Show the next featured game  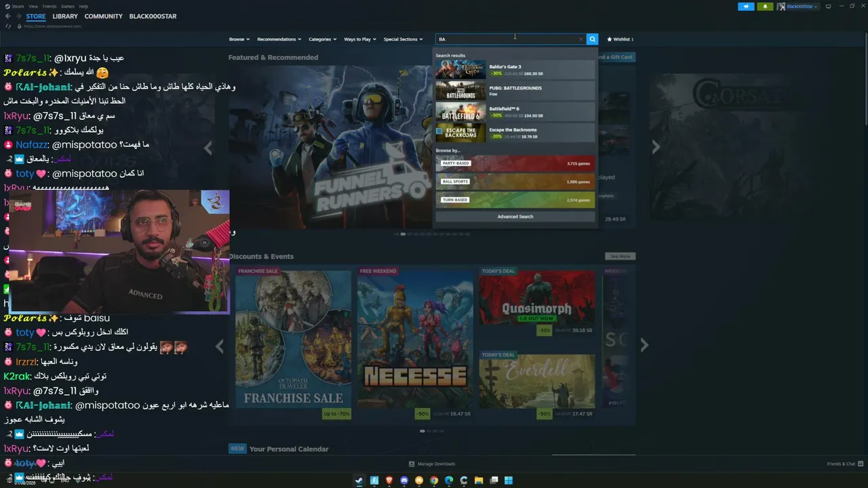655,146
